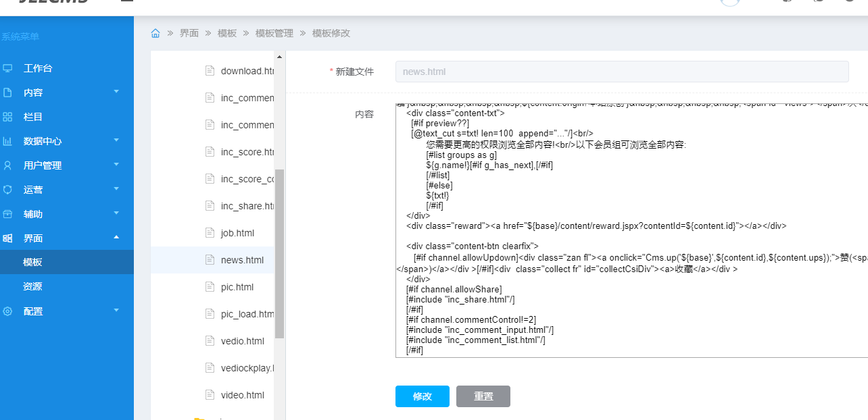Image resolution: width=868 pixels, height=420 pixels.
Task: Click the 配置 gear icon in sidebar
Action: pos(7,311)
